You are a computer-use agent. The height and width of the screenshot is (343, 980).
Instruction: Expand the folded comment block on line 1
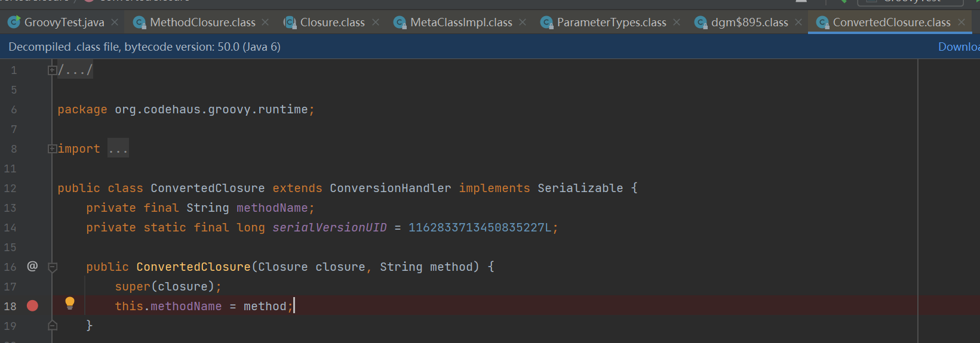[x=53, y=70]
